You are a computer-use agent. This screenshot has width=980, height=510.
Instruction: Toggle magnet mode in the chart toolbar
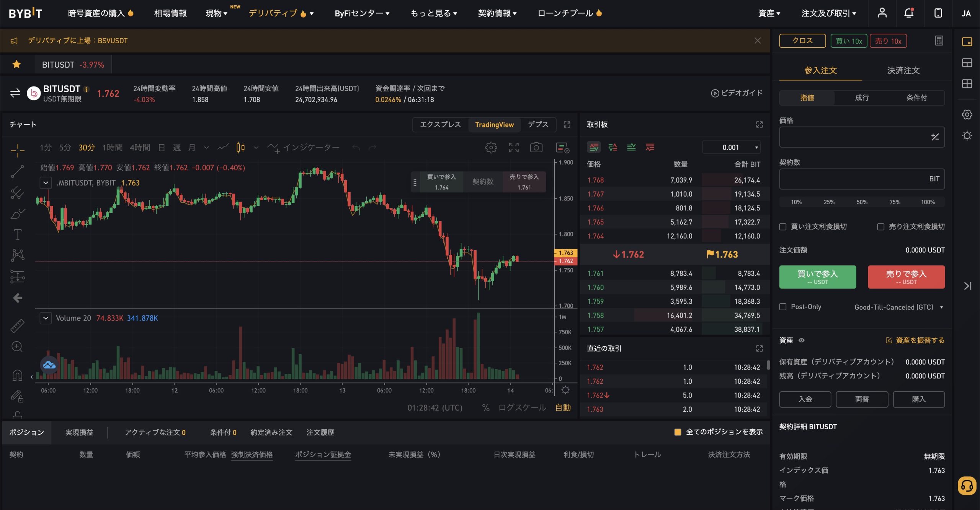[17, 376]
